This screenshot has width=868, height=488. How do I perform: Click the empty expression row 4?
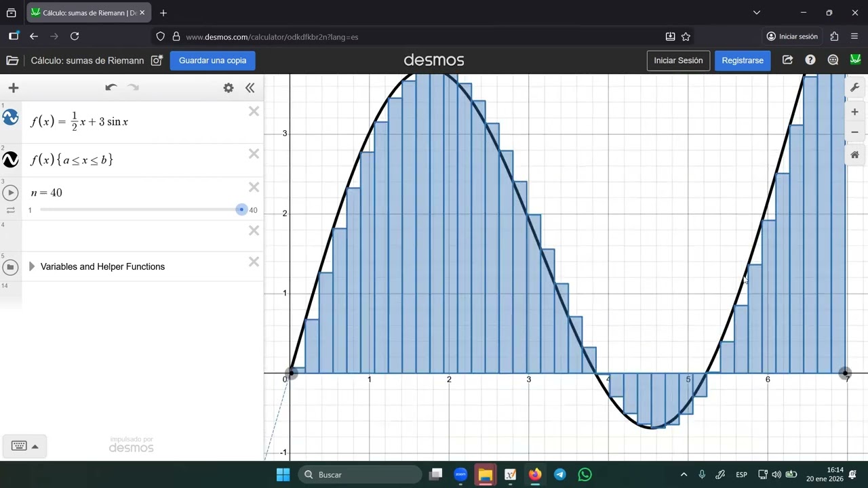click(x=132, y=235)
